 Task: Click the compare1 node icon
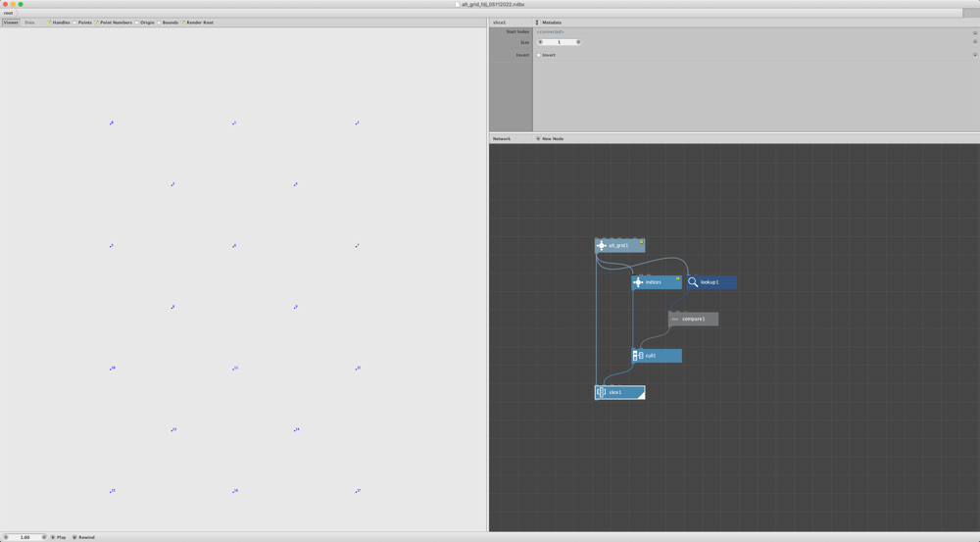(674, 320)
